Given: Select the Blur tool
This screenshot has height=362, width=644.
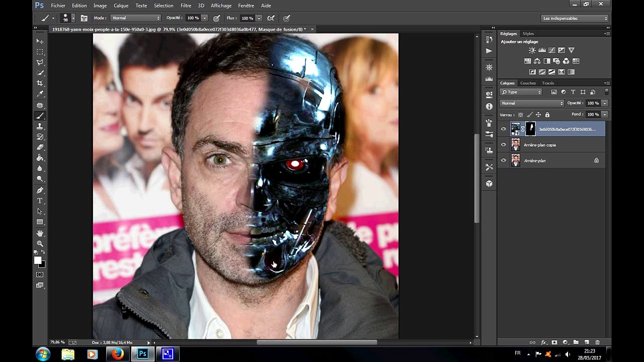Looking at the screenshot, I should pyautogui.click(x=40, y=168).
